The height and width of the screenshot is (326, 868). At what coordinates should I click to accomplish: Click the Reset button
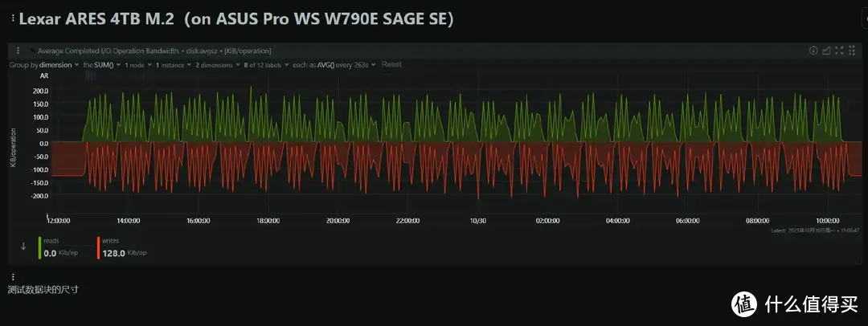(x=391, y=64)
